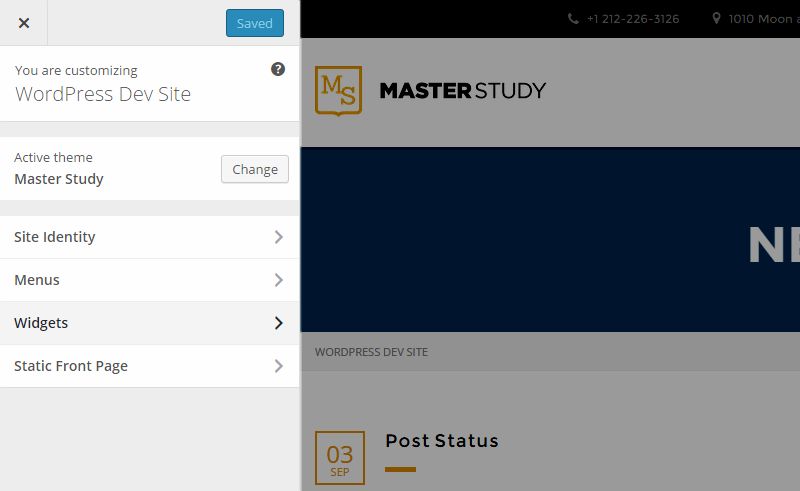The image size is (800, 491).
Task: Click the MASTERSTUDY site title text
Action: pos(462,91)
